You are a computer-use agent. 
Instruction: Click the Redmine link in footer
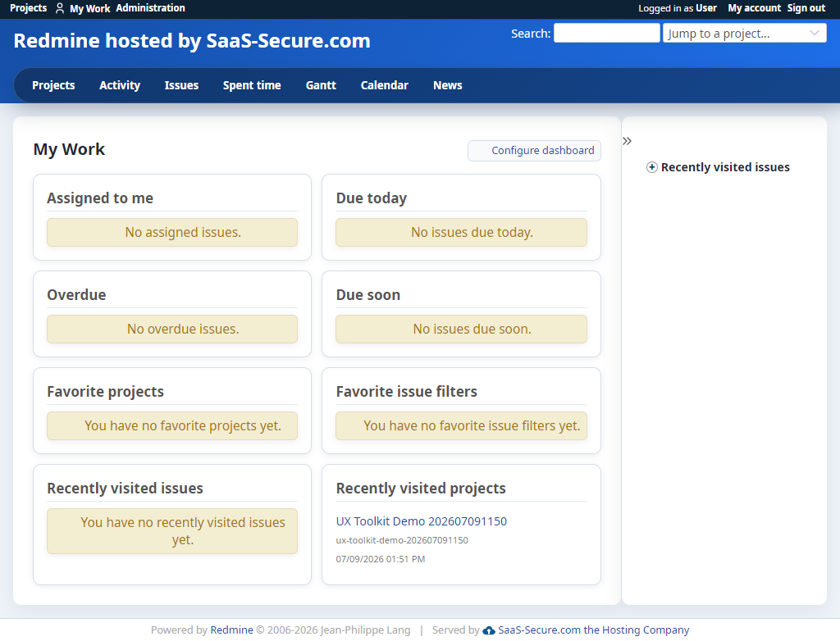tap(231, 630)
